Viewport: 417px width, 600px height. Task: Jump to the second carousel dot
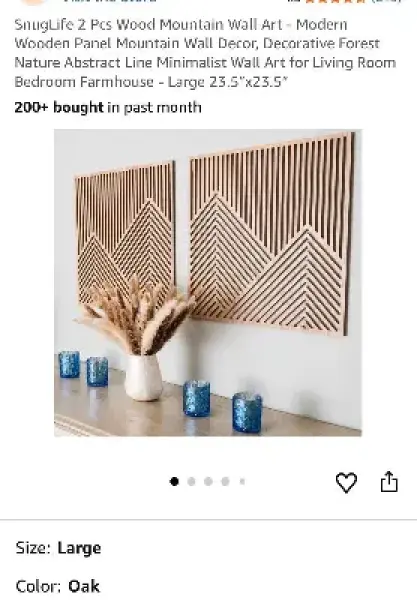coord(191,481)
